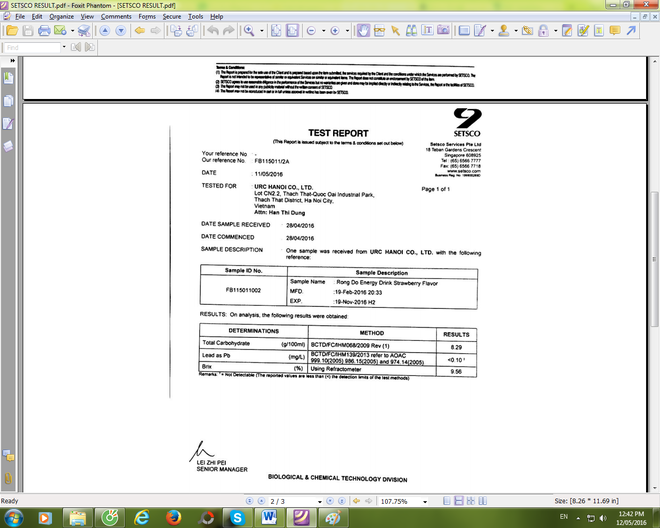
Task: Open the Find box options dropdown
Action: (64, 47)
